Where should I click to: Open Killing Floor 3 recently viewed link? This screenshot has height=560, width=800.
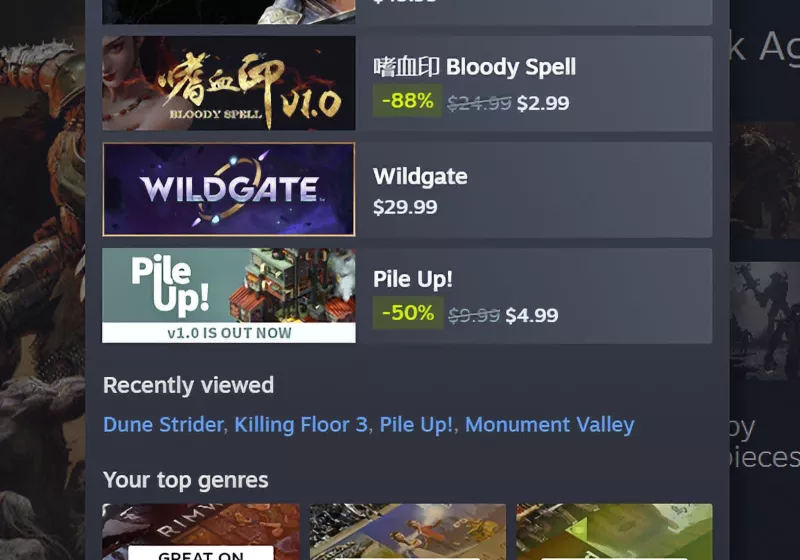pyautogui.click(x=301, y=424)
